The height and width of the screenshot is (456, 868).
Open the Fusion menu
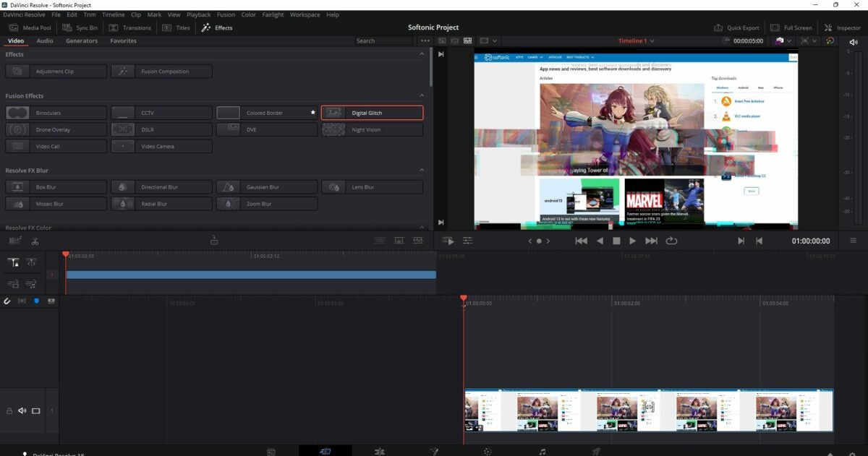click(x=226, y=14)
